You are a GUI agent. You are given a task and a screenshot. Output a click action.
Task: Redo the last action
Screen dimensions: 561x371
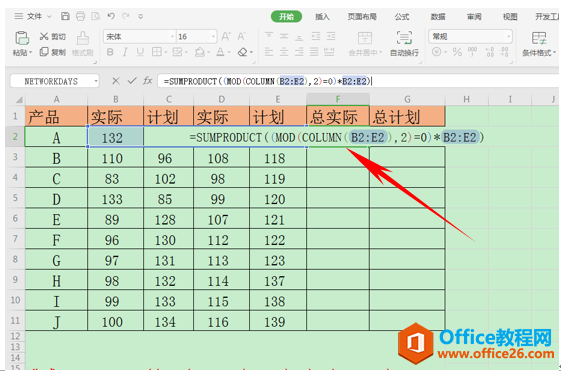[x=126, y=16]
